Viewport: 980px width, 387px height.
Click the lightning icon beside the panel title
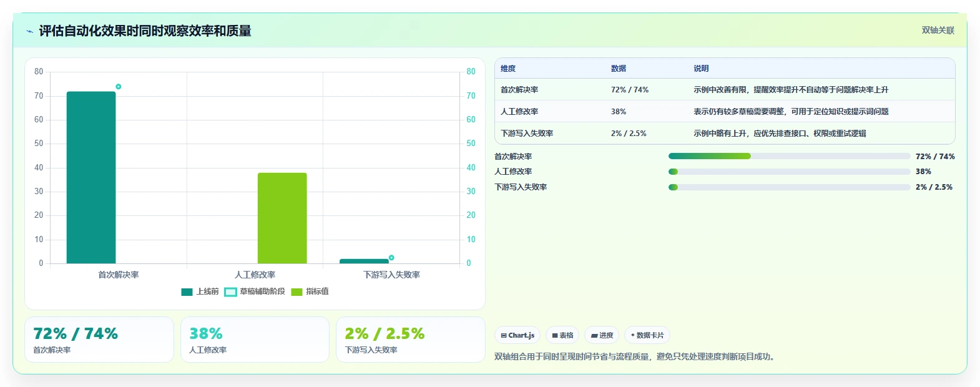tap(29, 31)
